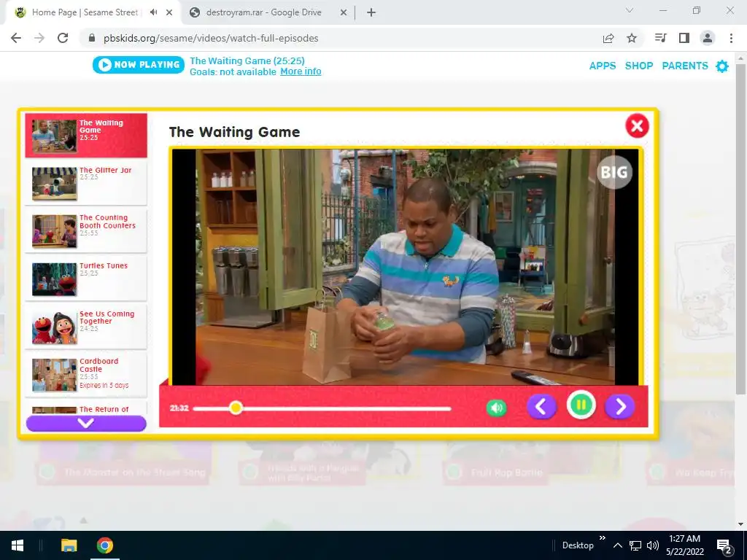Open the Cardboard Castle episode thumbnail
Screen dimensions: 747x560
(x=54, y=376)
